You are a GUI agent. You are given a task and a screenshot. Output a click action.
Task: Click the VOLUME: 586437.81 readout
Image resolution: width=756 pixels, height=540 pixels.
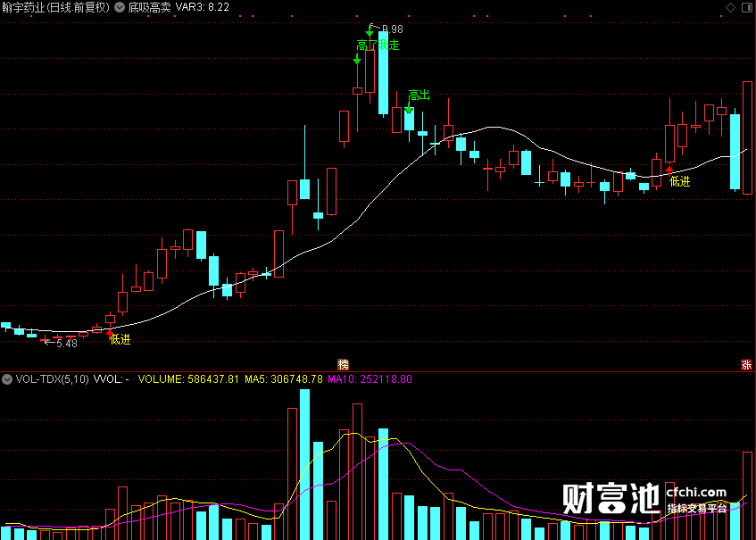[188, 379]
